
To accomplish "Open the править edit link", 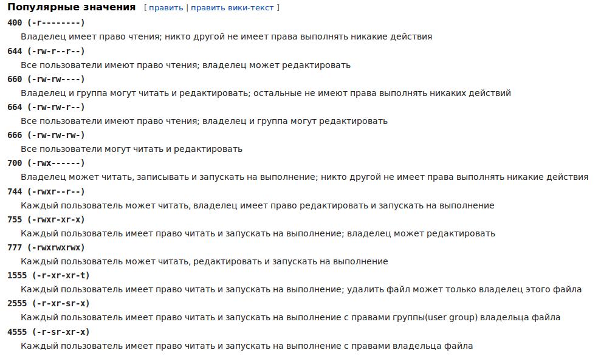I will tap(166, 8).
